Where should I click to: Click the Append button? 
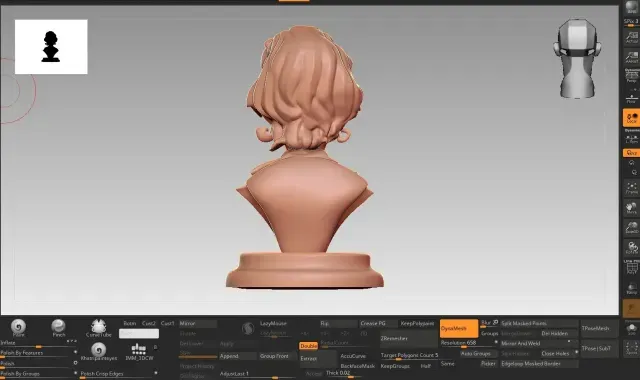(238, 356)
